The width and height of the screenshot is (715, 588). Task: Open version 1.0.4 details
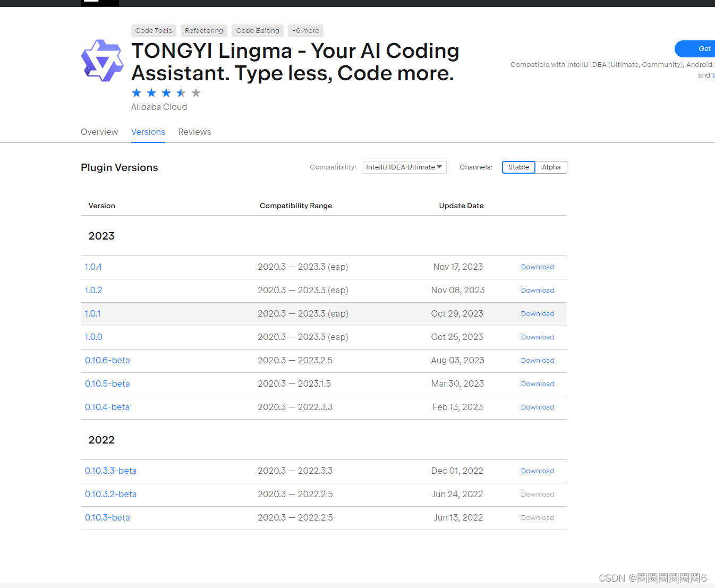93,267
